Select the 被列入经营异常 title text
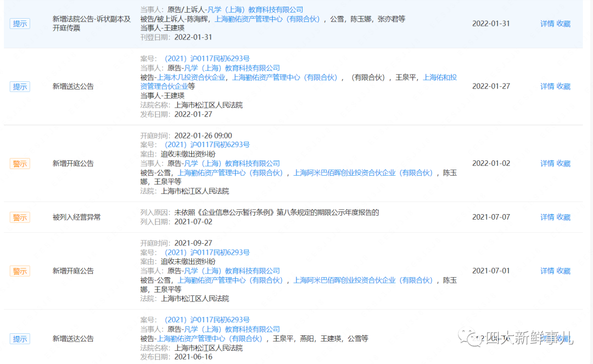This screenshot has height=364, width=593. click(76, 217)
